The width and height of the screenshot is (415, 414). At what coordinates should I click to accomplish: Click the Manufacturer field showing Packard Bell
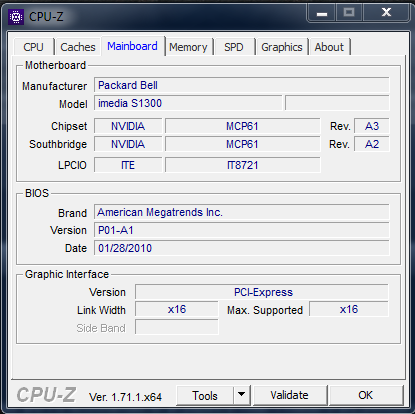tap(242, 85)
